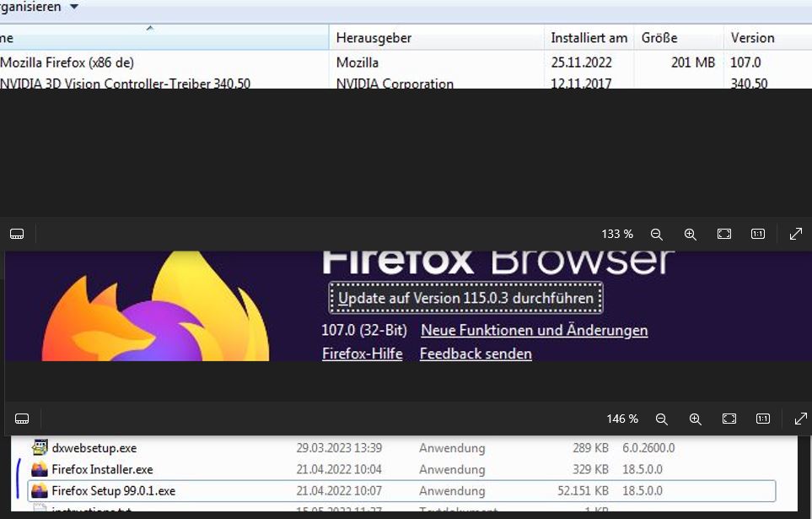Select the dxwebsetup.exe file name
812x519 pixels.
click(x=94, y=448)
